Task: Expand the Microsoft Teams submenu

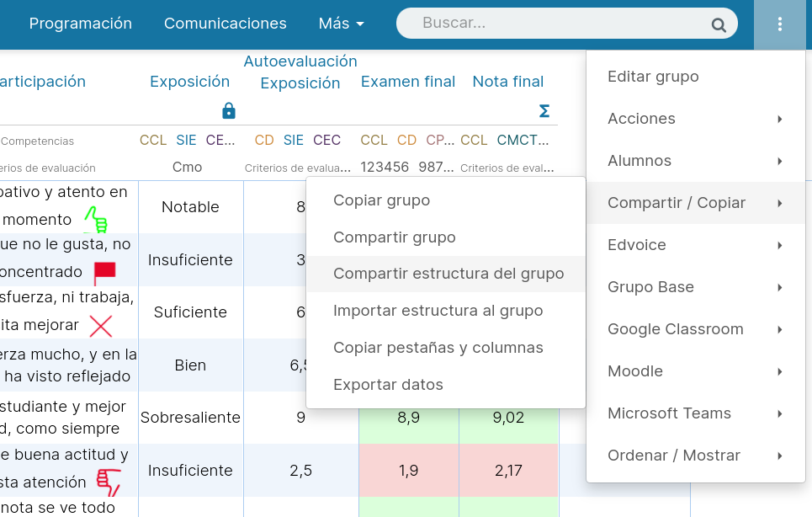Action: (x=696, y=413)
